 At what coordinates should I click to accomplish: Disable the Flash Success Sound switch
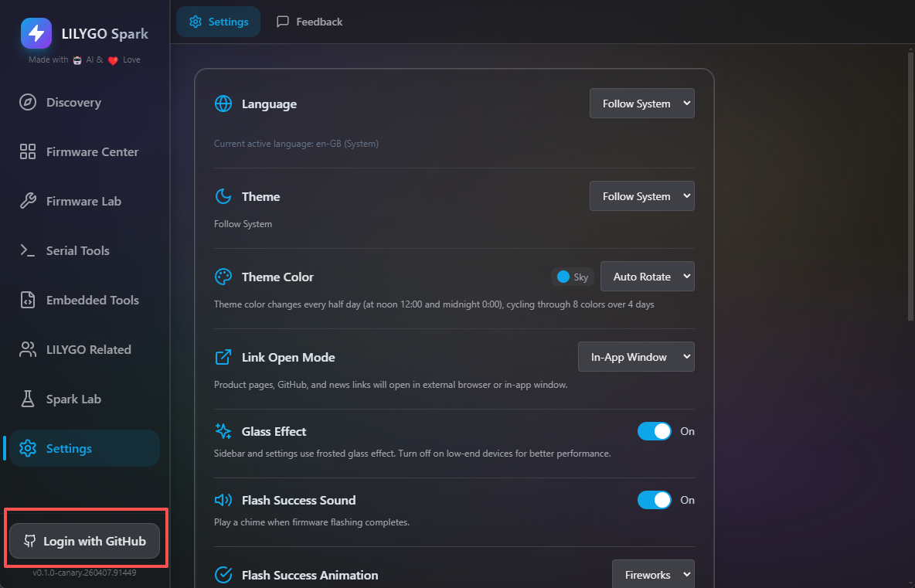tap(654, 500)
